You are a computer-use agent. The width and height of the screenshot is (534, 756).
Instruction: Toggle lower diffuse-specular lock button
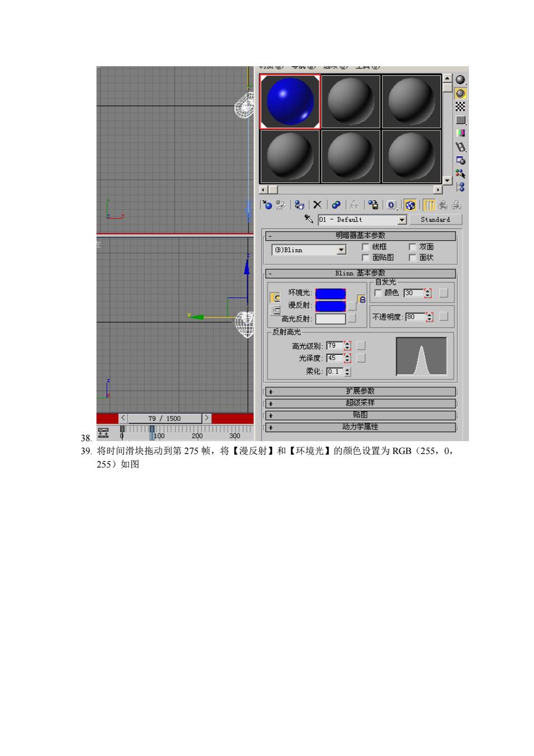[x=275, y=310]
